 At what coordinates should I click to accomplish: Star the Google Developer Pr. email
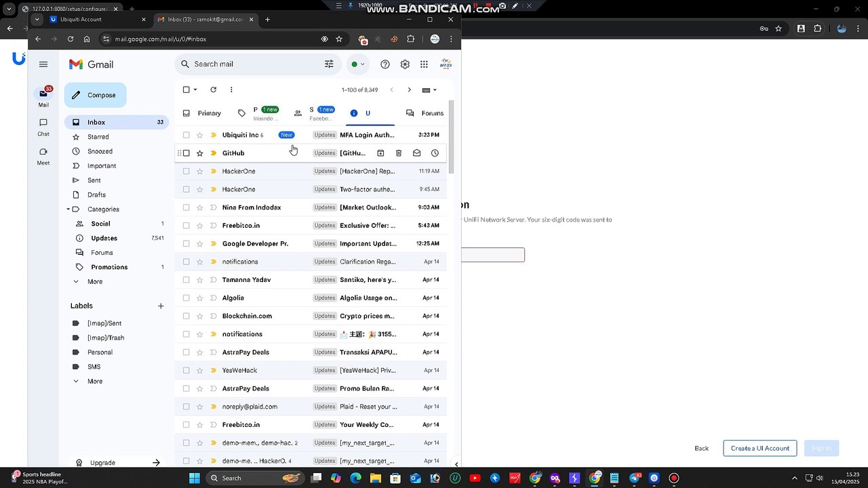tap(199, 243)
